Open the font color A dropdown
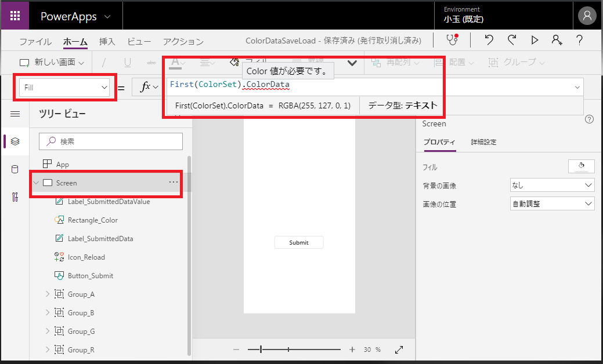Screen dimensions: 603x364 [178, 63]
